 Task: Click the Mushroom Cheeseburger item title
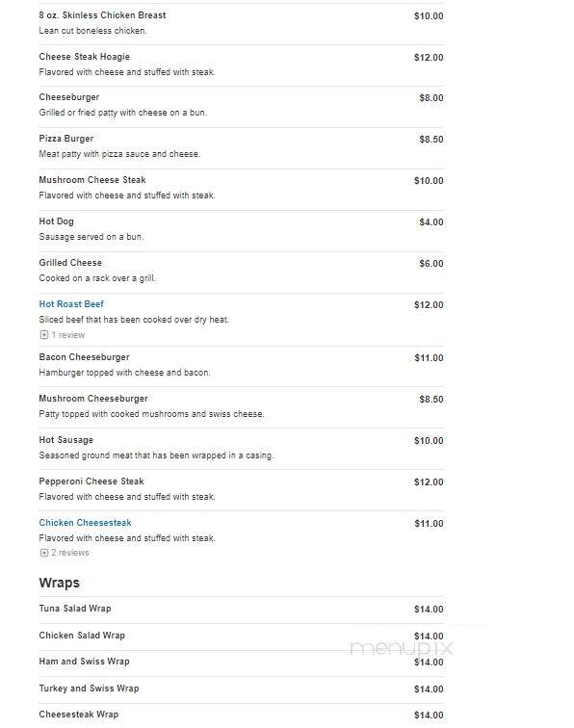pos(93,399)
